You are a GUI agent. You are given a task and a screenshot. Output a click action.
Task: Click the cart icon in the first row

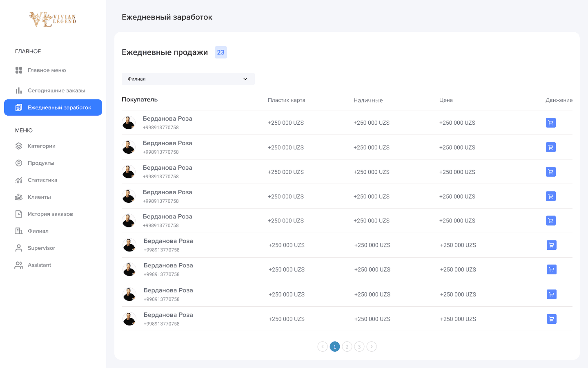tap(550, 123)
